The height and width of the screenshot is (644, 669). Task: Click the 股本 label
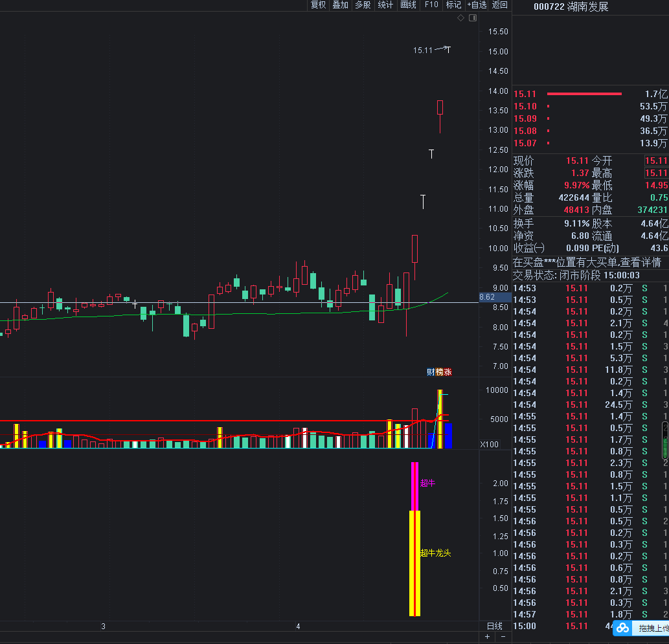tap(602, 223)
